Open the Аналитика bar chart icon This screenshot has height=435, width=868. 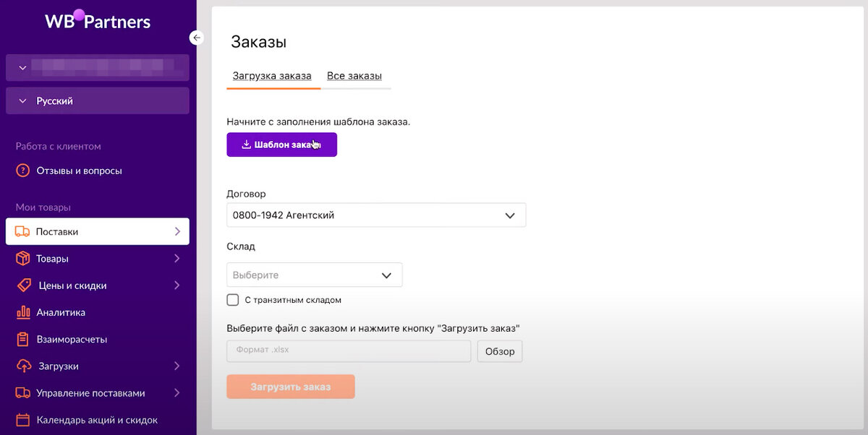tap(22, 312)
